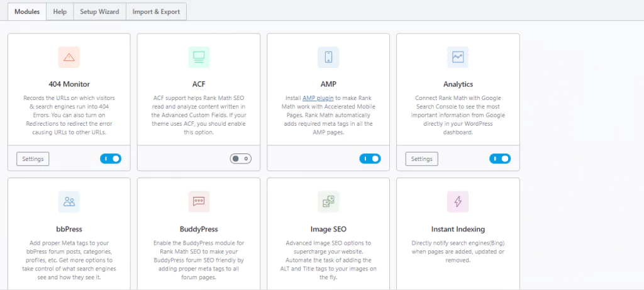644x290 pixels.
Task: Click the Instant Indexing heading
Action: tap(458, 229)
